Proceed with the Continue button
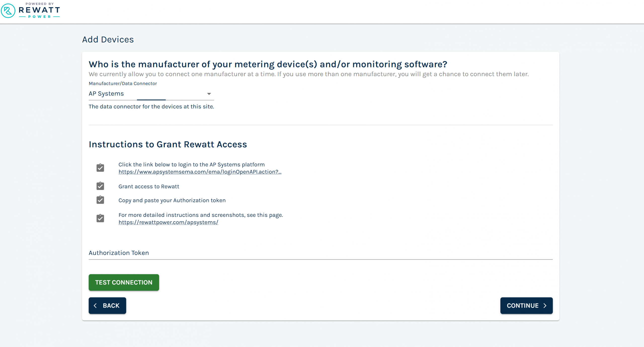 coord(526,306)
